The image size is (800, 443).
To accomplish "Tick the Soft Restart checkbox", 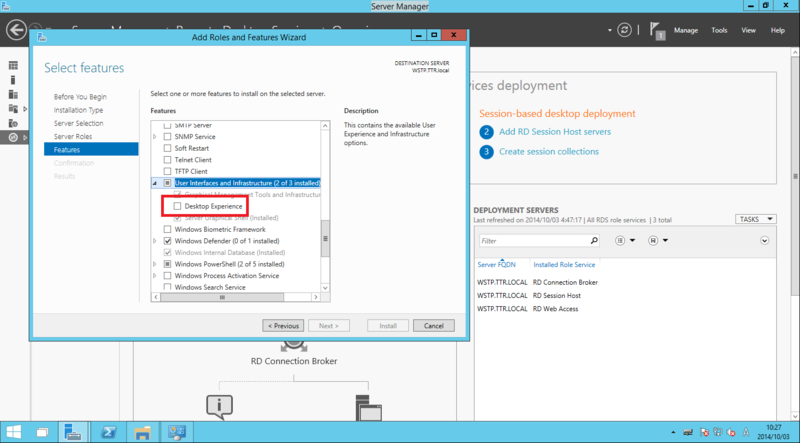I will coord(167,148).
